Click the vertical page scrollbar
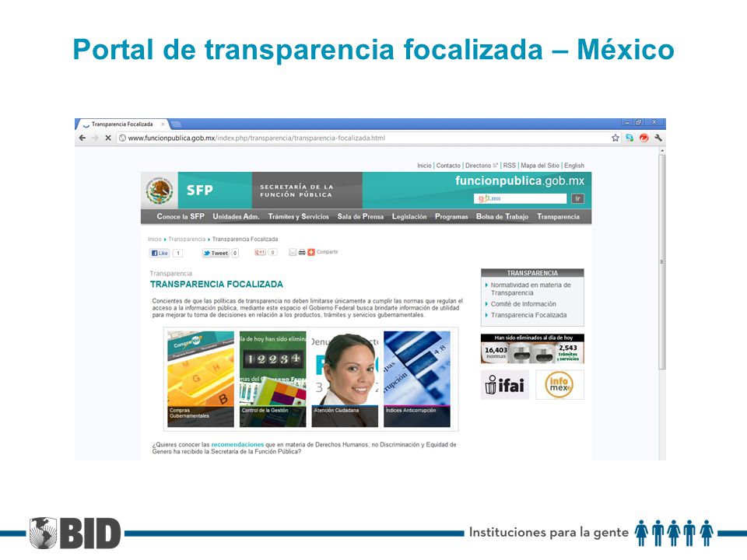This screenshot has height=560, width=747. pyautogui.click(x=661, y=262)
